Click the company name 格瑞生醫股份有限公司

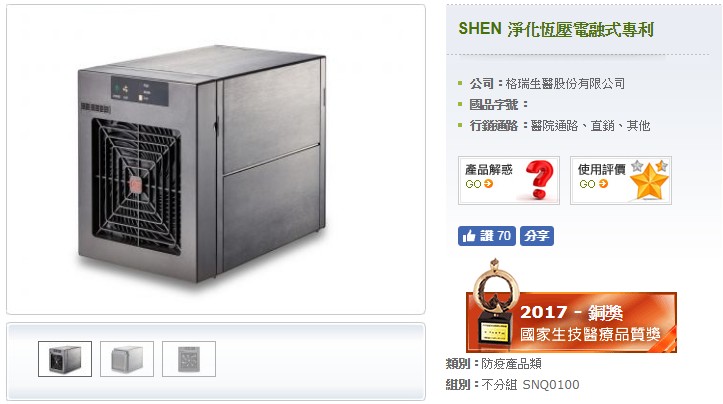[x=565, y=83]
